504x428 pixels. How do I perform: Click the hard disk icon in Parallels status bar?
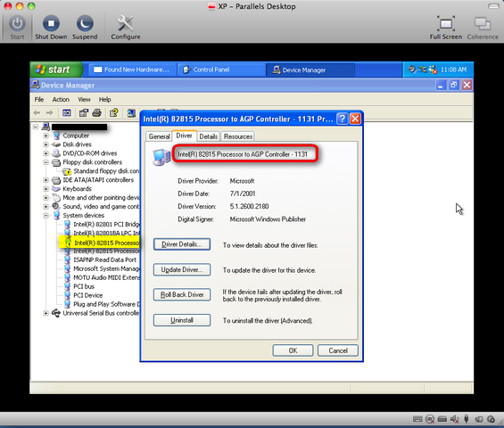coord(442,419)
